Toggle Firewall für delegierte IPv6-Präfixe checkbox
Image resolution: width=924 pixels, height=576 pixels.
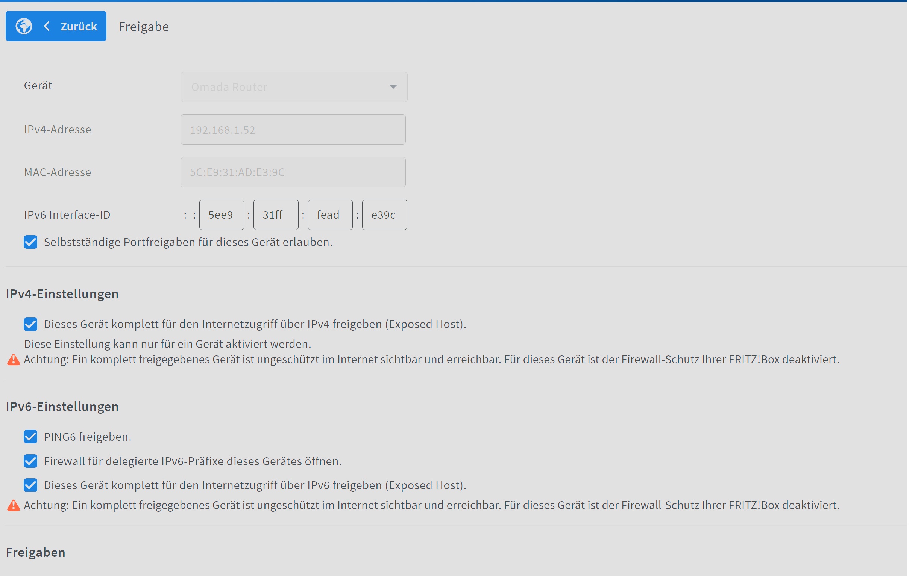tap(30, 461)
